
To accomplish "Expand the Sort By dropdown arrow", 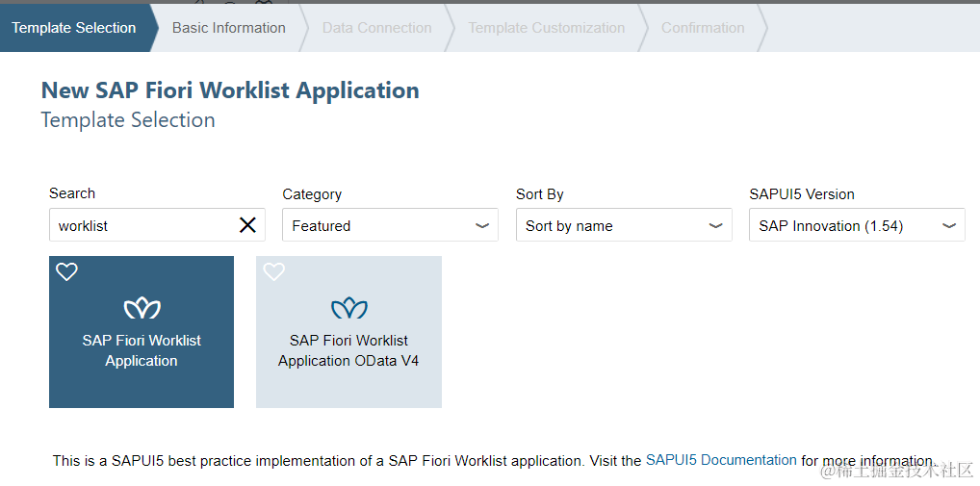I will 715,226.
